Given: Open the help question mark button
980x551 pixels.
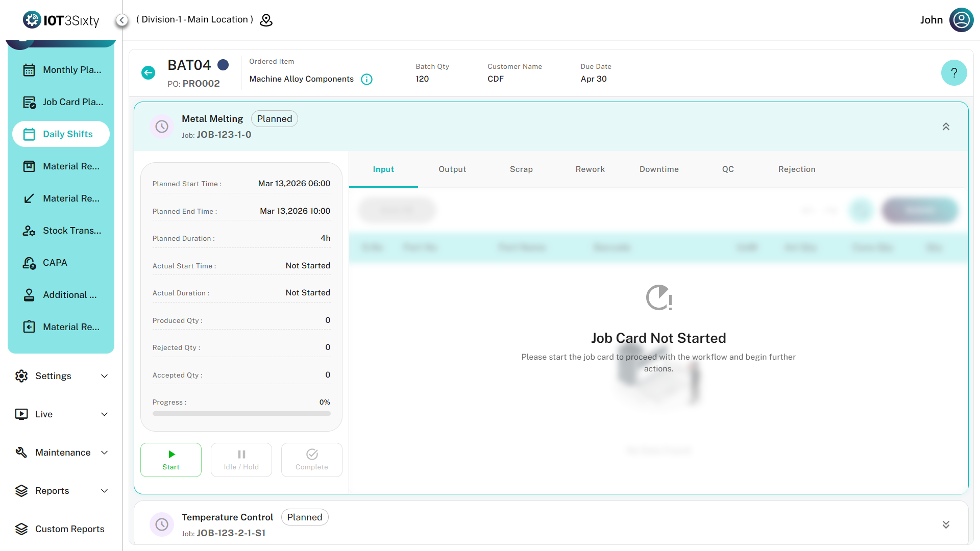Looking at the screenshot, I should pos(953,73).
